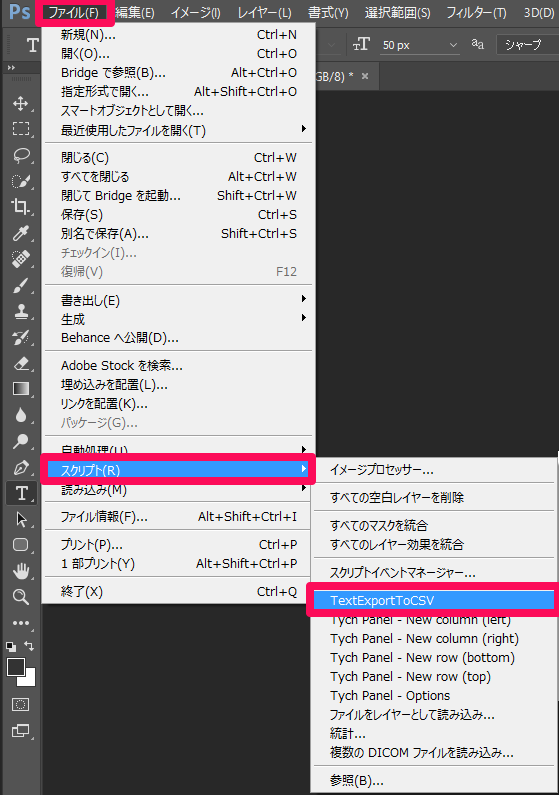This screenshot has height=795, width=559.
Task: Choose 埋め込みを配置(L)... menu item
Action: pyautogui.click(x=178, y=385)
